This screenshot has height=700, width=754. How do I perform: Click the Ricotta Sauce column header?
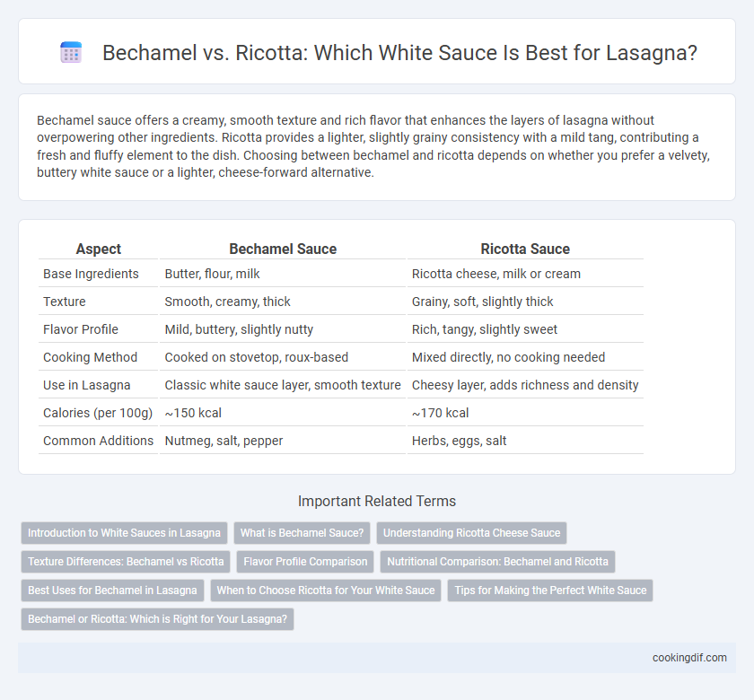tap(525, 249)
